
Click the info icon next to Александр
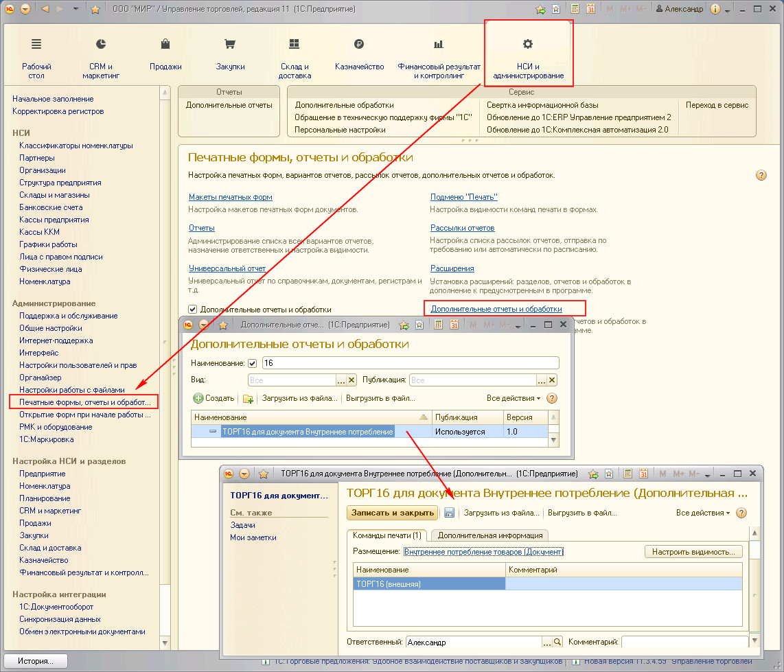[715, 9]
